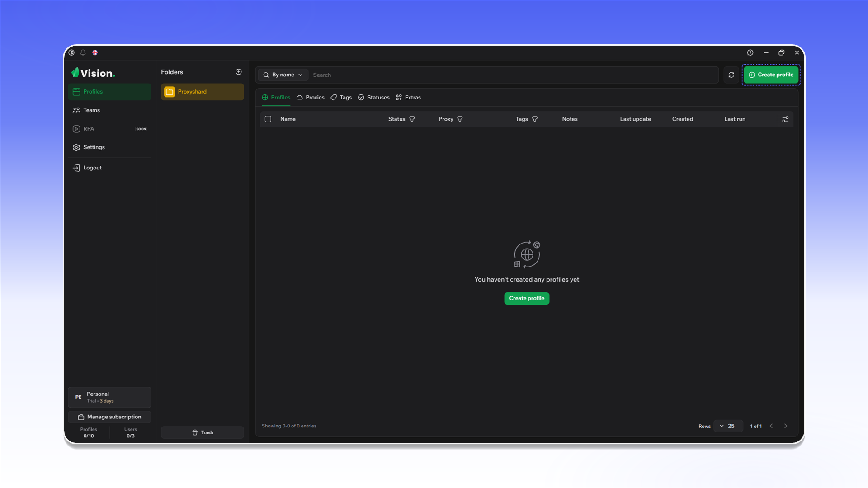The height and width of the screenshot is (488, 868).
Task: Click the SOON badge next to RPA
Action: pos(141,129)
